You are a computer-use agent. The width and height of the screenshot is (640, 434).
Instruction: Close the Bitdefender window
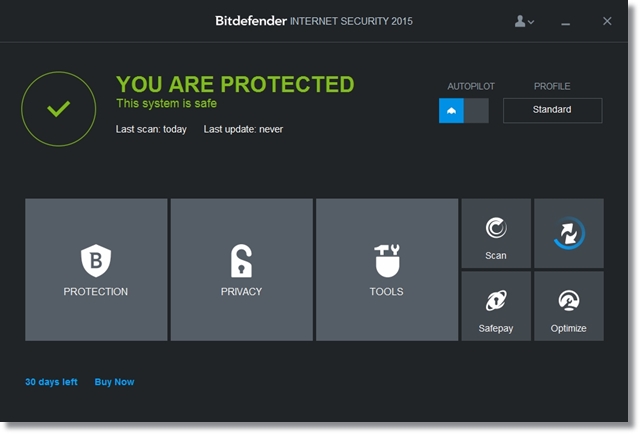pyautogui.click(x=607, y=21)
